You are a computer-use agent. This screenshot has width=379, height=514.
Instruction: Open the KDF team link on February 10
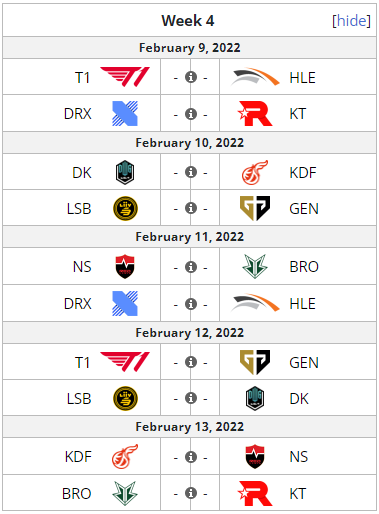point(303,173)
